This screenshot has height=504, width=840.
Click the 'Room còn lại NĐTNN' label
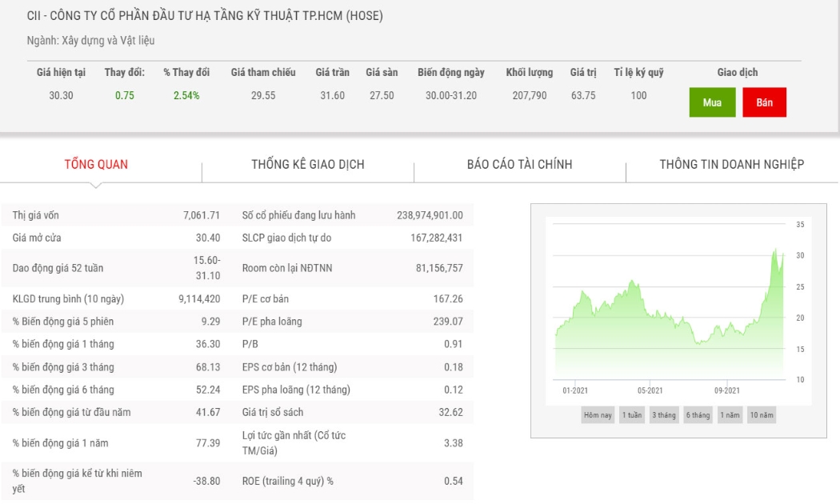click(287, 268)
